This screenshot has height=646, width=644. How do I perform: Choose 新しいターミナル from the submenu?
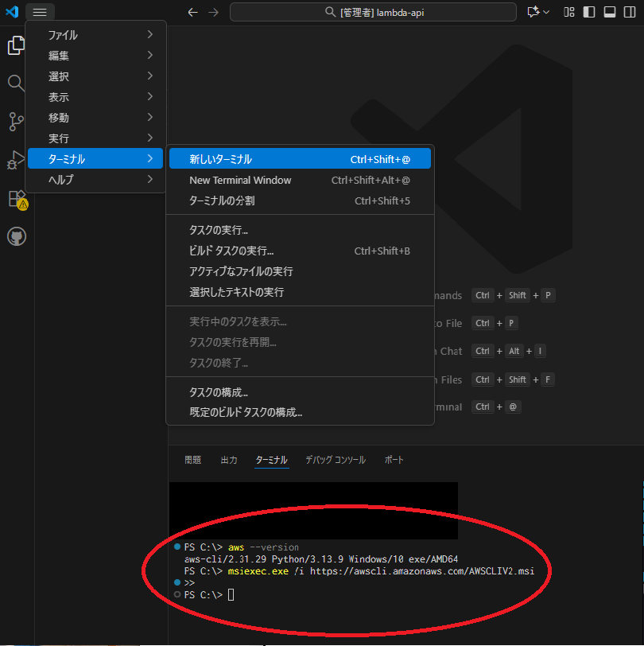(x=300, y=159)
